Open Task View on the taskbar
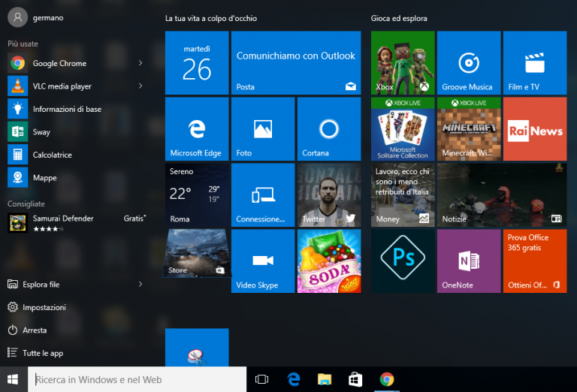 [261, 379]
